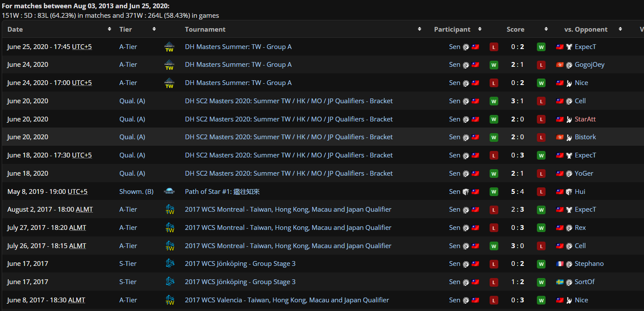This screenshot has height=311, width=644.
Task: Open DH Masters icon in the ExpecT June 25 row
Action: point(170,47)
